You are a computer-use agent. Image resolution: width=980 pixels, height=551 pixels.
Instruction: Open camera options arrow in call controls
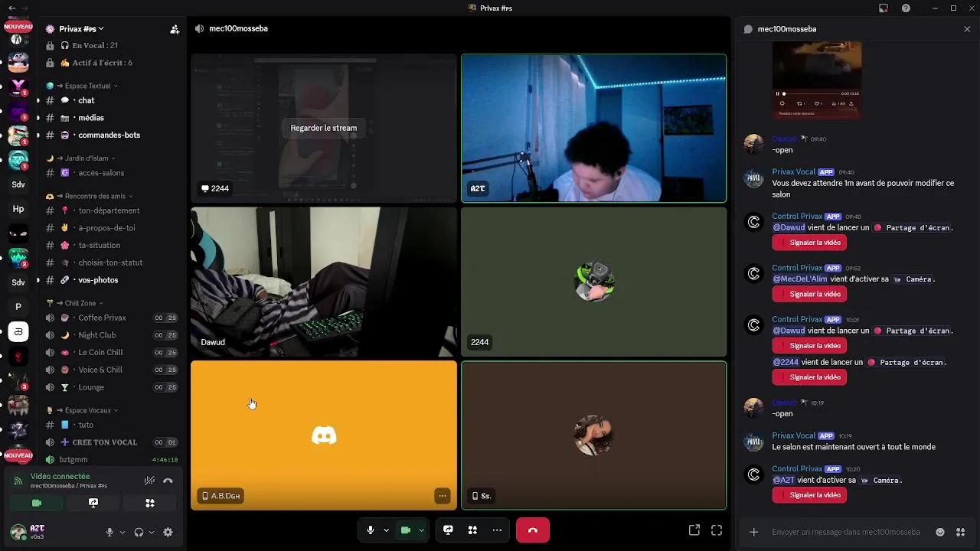coord(421,530)
